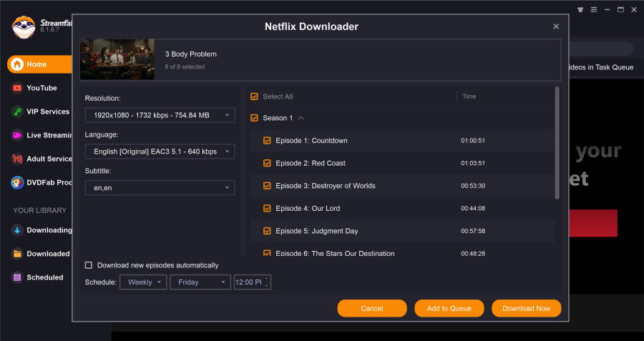The height and width of the screenshot is (341, 644).
Task: Click the Cancel button
Action: (372, 309)
